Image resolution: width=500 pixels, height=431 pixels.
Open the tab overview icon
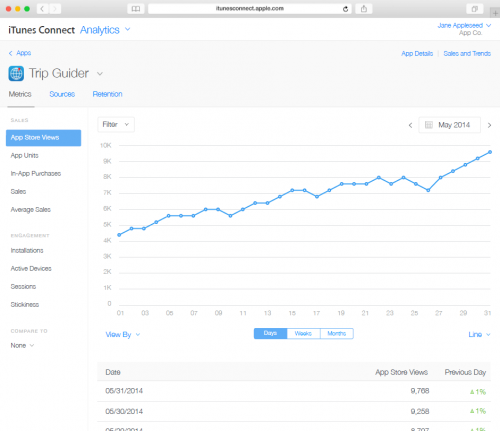pos(474,9)
